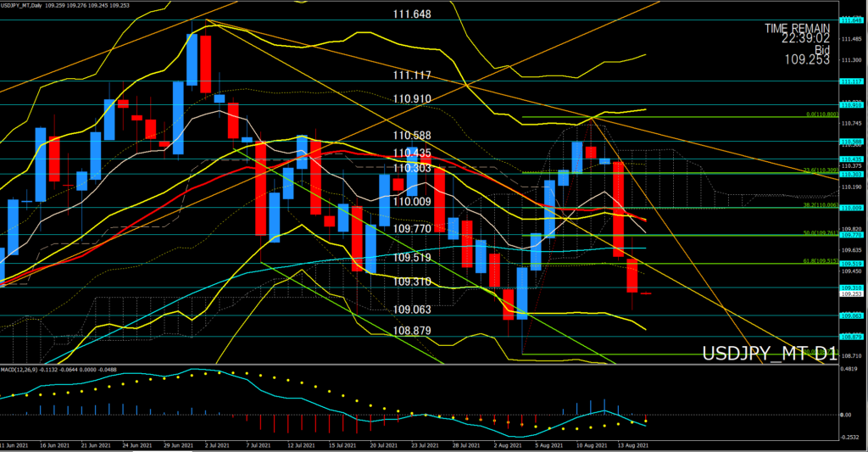Viewport: 868px width, 452px height.
Task: Click the cyan 109.770 price-axis tag
Action: point(851,235)
